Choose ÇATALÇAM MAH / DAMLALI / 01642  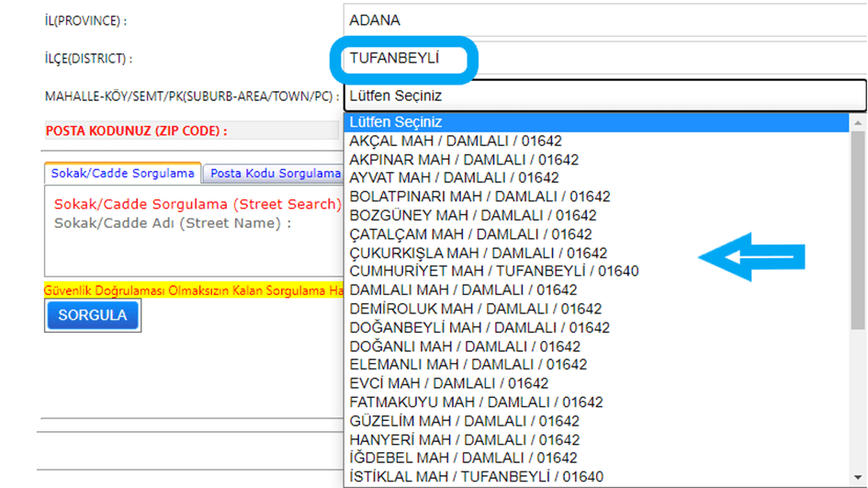(x=470, y=234)
